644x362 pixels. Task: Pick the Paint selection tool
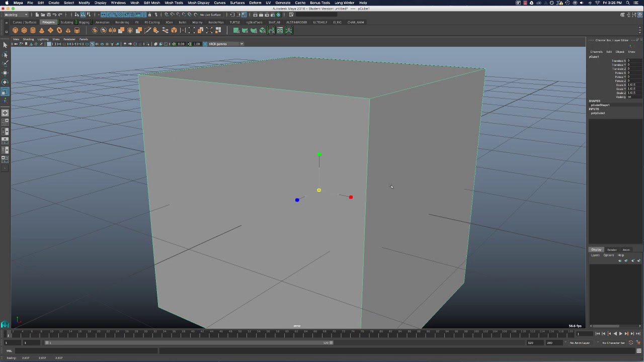pyautogui.click(x=5, y=64)
